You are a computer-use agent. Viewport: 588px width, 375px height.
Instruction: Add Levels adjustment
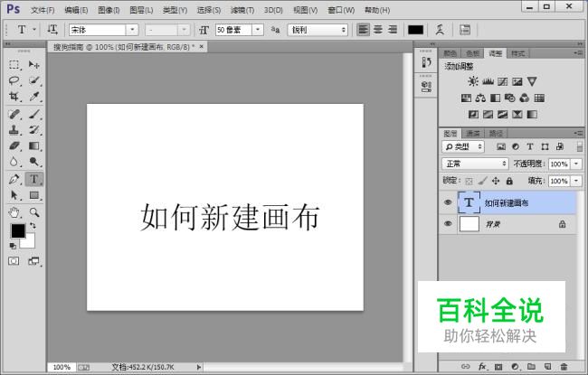point(488,81)
